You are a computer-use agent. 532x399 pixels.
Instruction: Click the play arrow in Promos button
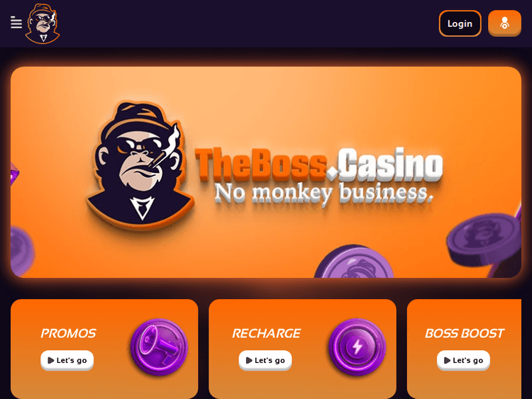[51, 360]
